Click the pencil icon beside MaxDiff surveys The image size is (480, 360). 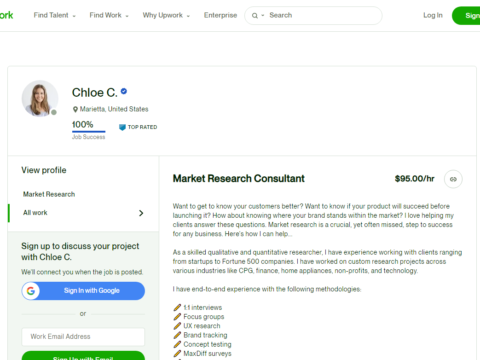177,354
